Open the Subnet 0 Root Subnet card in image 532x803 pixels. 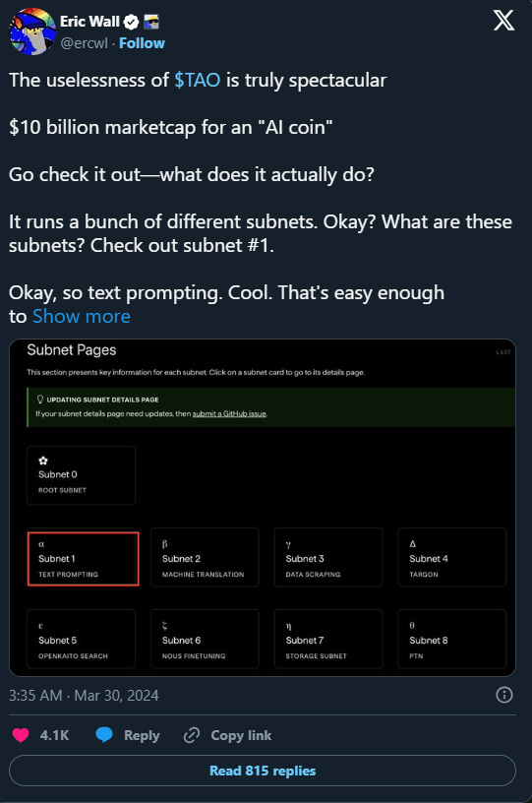[x=81, y=475]
